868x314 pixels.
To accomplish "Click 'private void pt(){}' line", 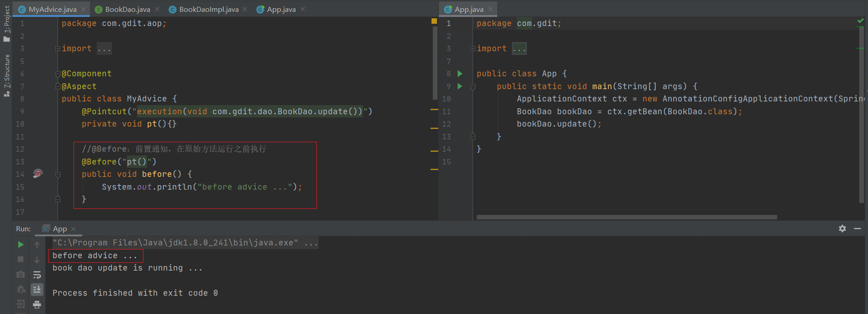I will tap(129, 124).
